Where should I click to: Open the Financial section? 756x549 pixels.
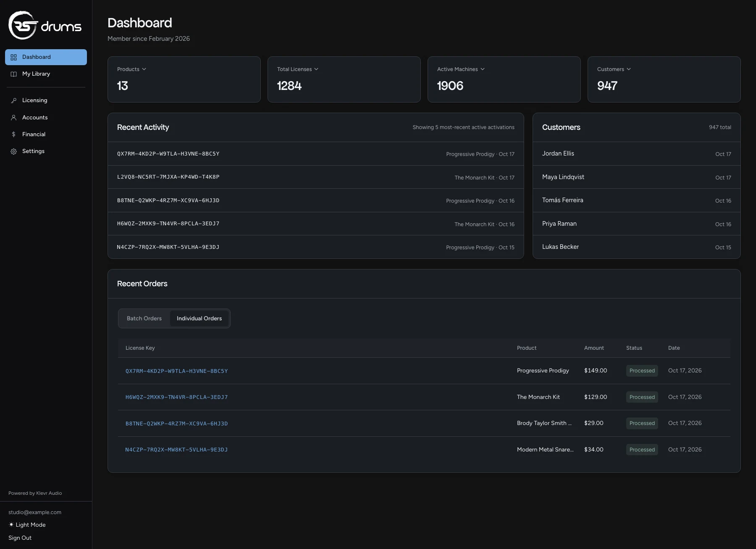point(46,135)
